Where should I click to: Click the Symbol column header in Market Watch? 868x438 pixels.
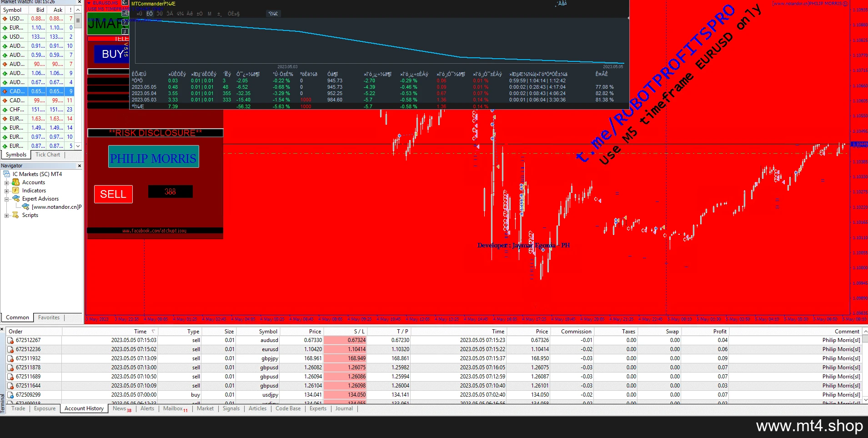click(x=15, y=10)
